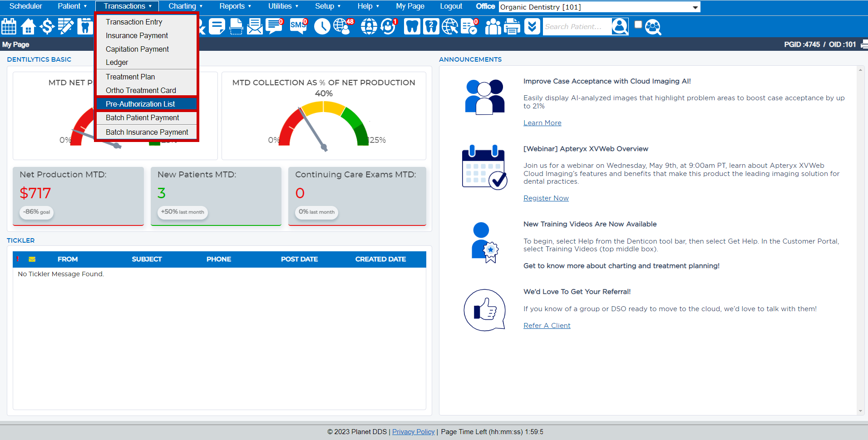Toggle the checkbox beside the group search icon
The width and height of the screenshot is (868, 440).
pyautogui.click(x=638, y=25)
